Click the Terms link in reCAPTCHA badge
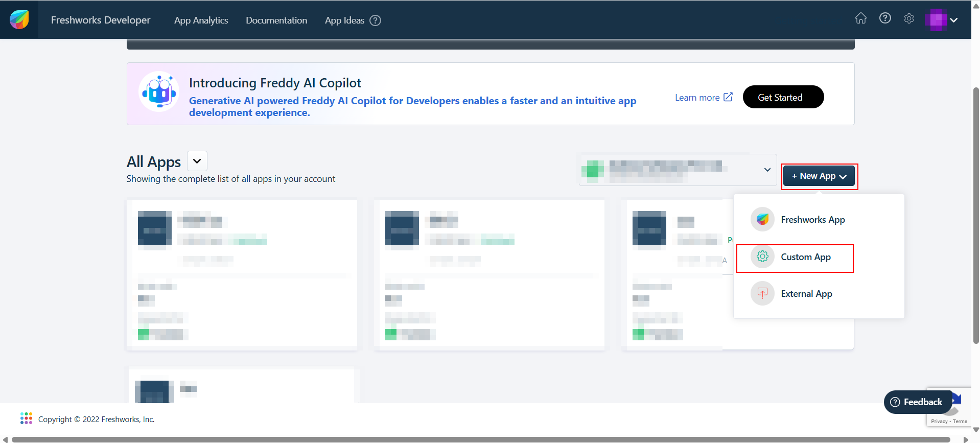Viewport: 980px width, 443px height. (960, 422)
